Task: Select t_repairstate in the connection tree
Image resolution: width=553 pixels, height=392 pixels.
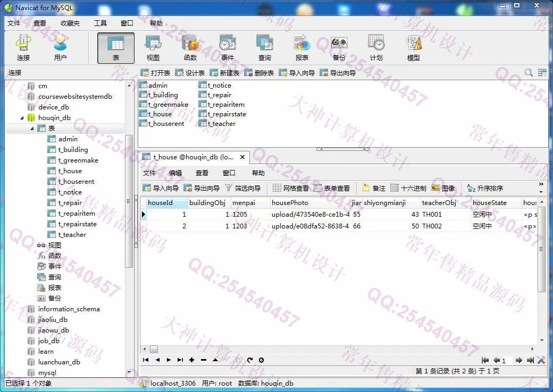Action: [78, 224]
